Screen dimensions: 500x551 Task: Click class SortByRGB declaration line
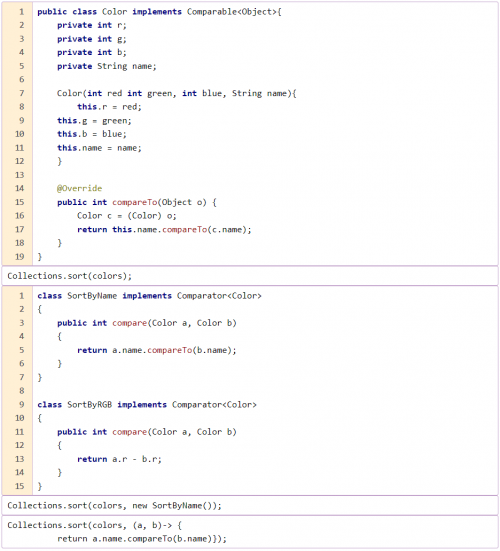coord(147,405)
